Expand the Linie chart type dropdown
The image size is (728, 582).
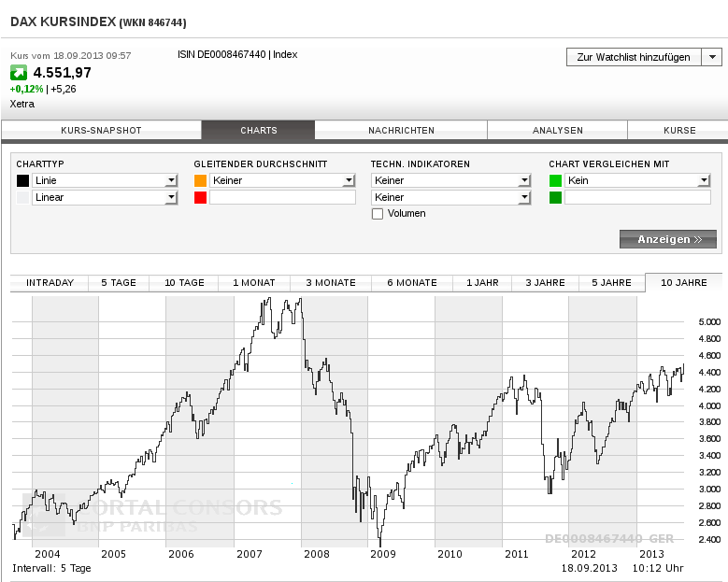[x=105, y=180]
